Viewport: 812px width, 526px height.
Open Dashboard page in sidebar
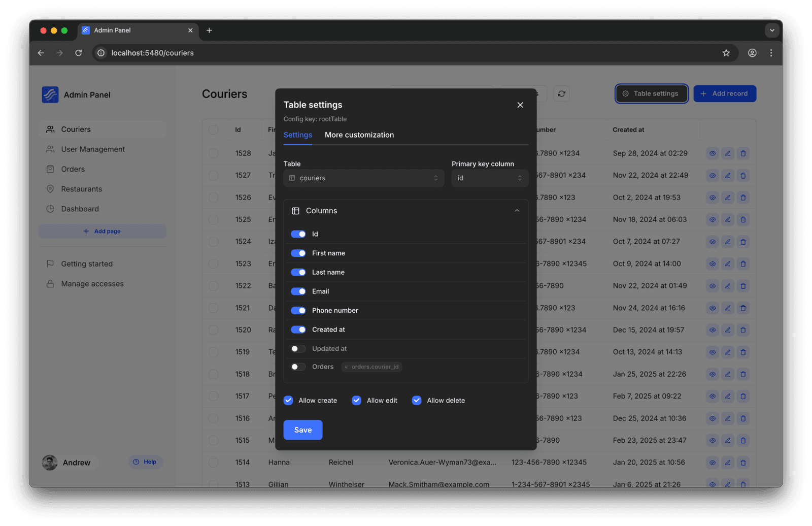coord(103,209)
